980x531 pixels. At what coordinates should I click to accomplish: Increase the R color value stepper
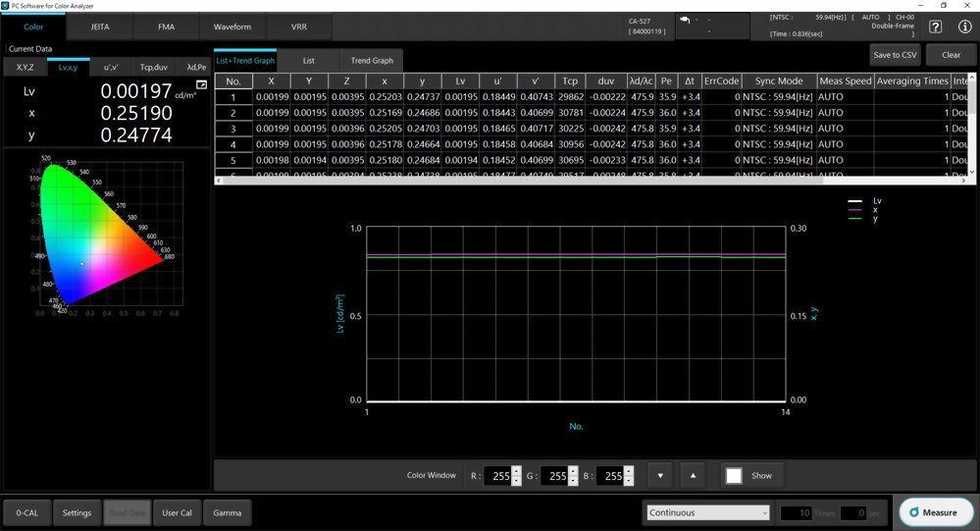coord(516,471)
